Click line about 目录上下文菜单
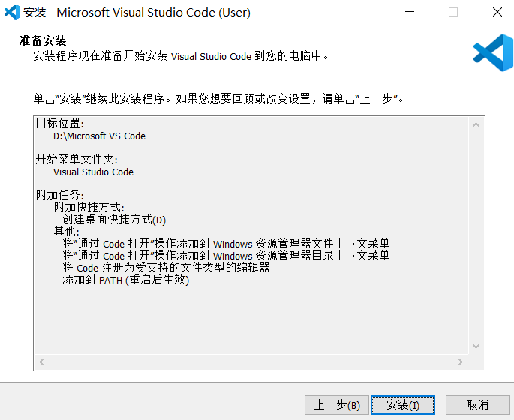Screen dimensions: 514x420 pyautogui.click(x=226, y=255)
